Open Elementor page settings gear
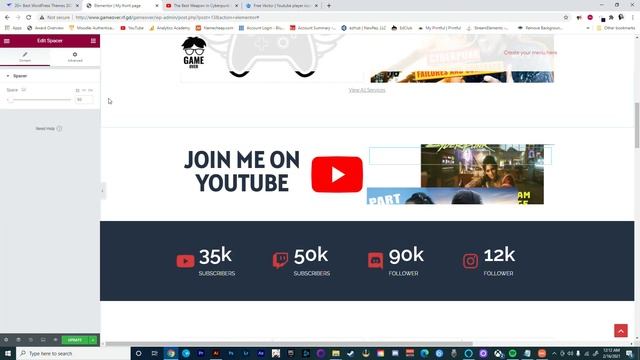Image resolution: width=640 pixels, height=360 pixels. point(6,340)
